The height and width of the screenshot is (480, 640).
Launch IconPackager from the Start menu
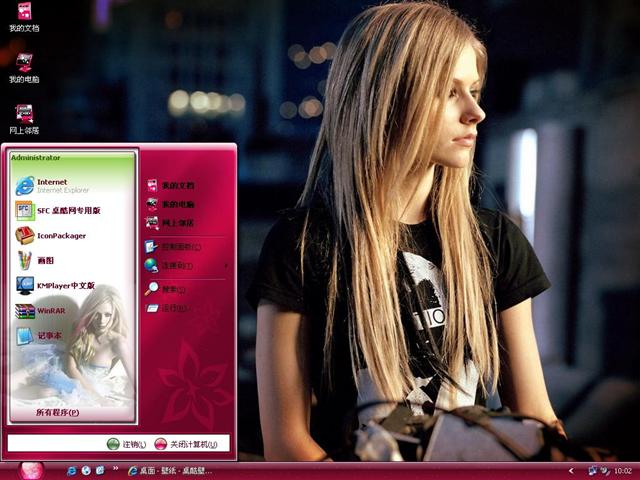coord(51,236)
